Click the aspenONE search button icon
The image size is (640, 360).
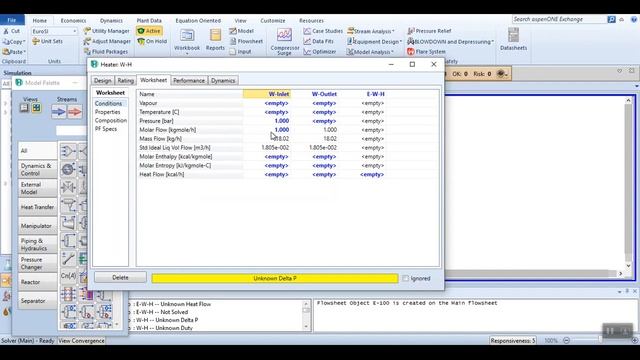pos(611,19)
